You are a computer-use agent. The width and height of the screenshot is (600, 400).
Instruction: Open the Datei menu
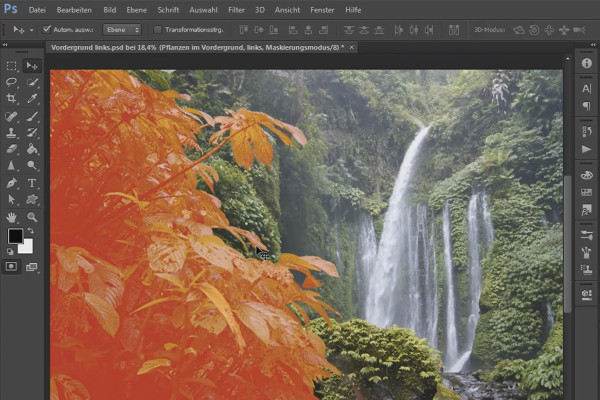click(37, 10)
